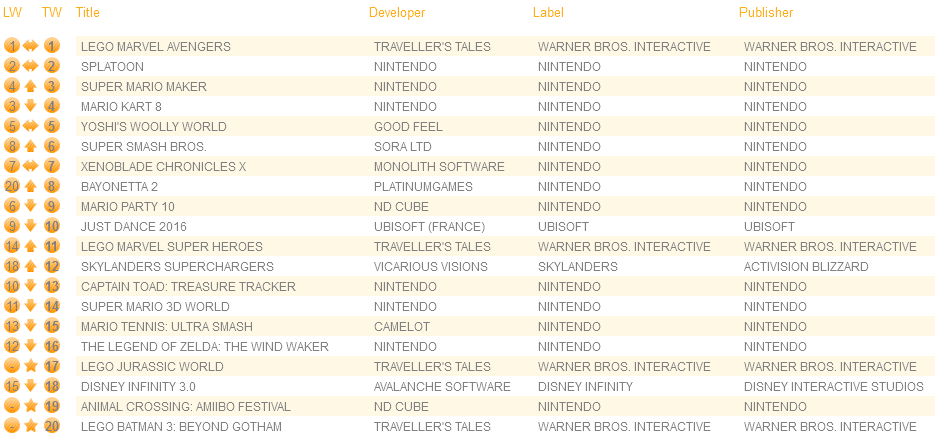Select the SKYLANDERS SUPERCHARGERS title

177,267
